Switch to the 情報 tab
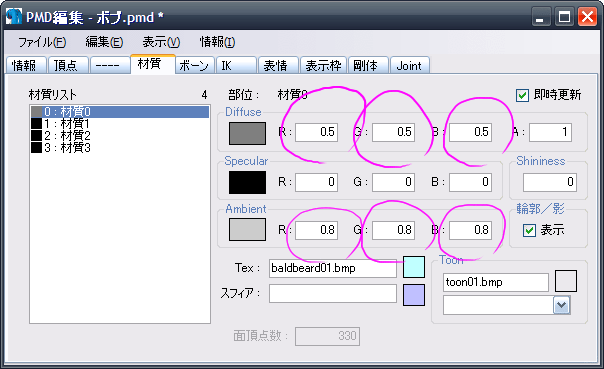This screenshot has height=369, width=604. coord(26,65)
